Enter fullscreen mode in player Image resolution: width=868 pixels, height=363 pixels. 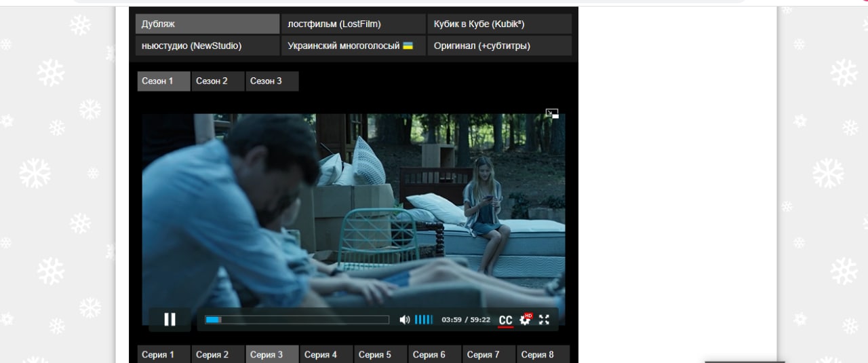pos(544,320)
